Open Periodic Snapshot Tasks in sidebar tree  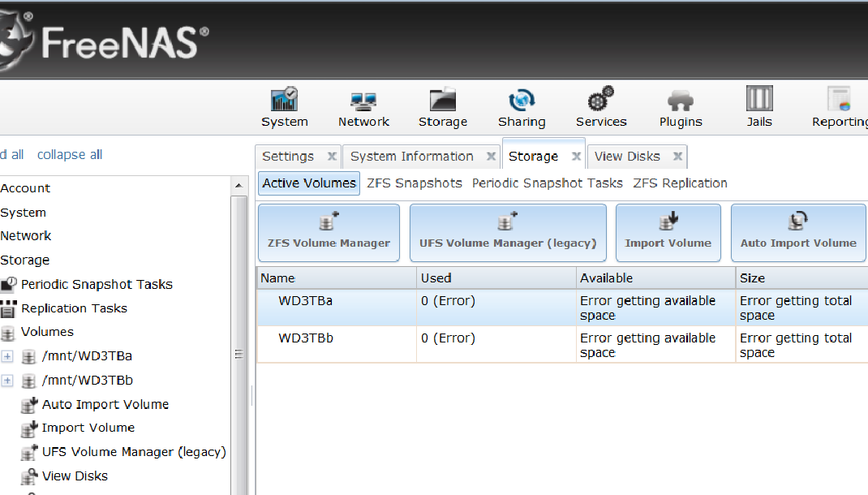pyautogui.click(x=97, y=285)
